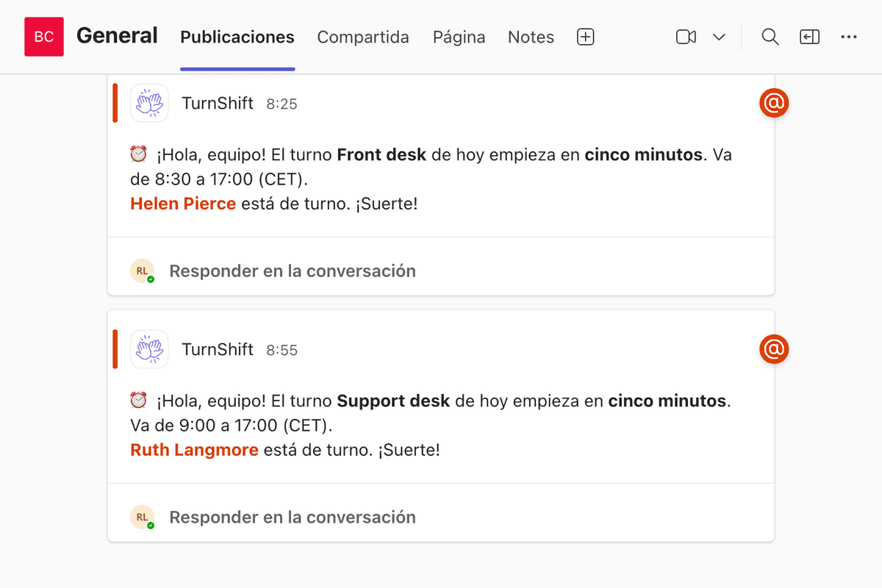Screen dimensions: 882x588
Task: Open search in the channel
Action: pyautogui.click(x=770, y=37)
